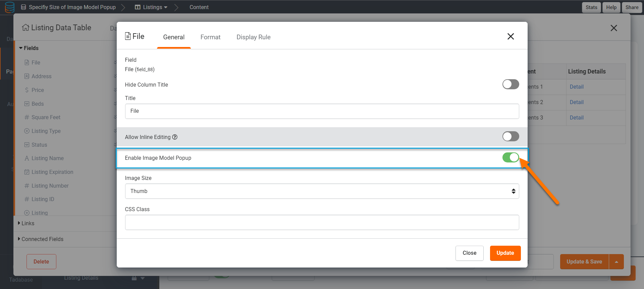Click into the CSS Class input field

[322, 222]
